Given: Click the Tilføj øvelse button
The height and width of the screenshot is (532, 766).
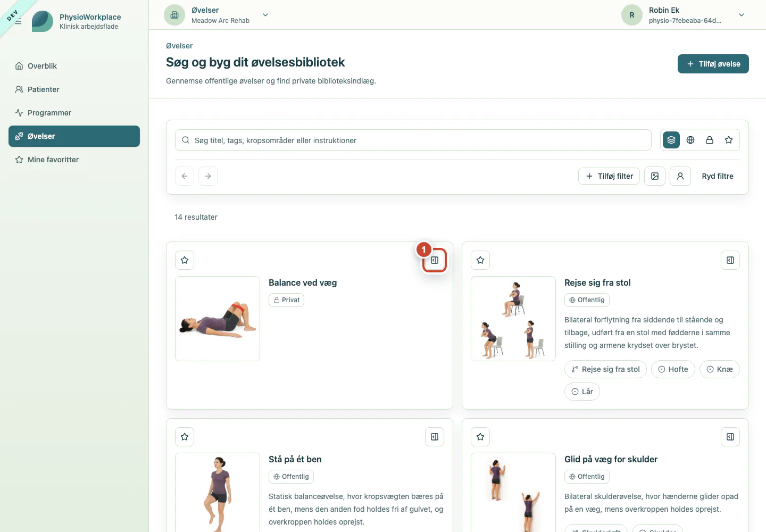Looking at the screenshot, I should (713, 64).
